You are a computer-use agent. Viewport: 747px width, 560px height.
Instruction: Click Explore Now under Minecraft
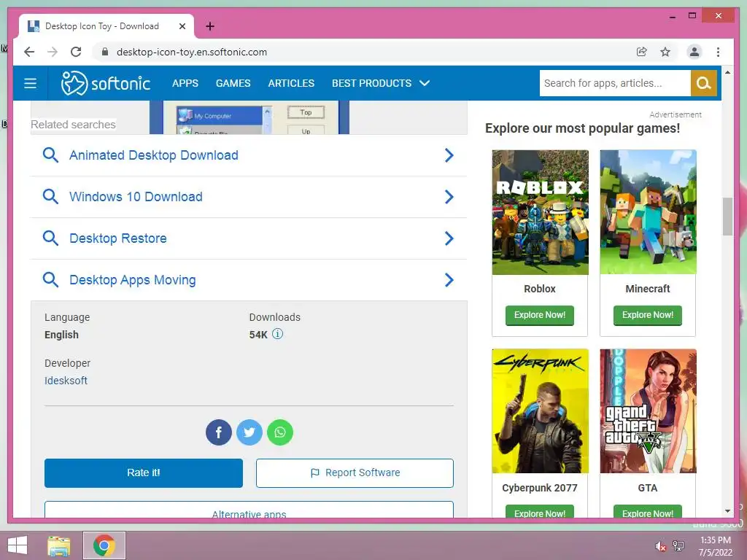(x=648, y=315)
